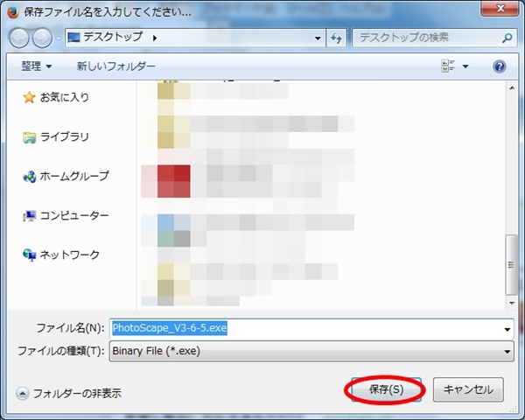Open the 整理 menu
The height and width of the screenshot is (420, 525).
point(37,66)
